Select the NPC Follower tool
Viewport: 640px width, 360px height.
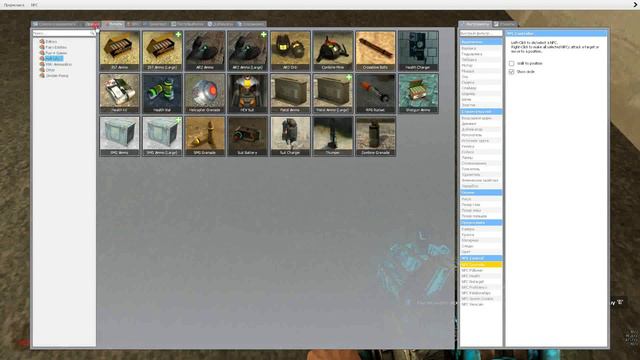pyautogui.click(x=481, y=270)
